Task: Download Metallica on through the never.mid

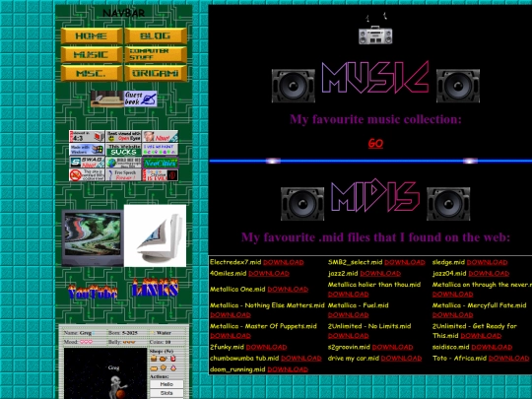Action: 452,295
